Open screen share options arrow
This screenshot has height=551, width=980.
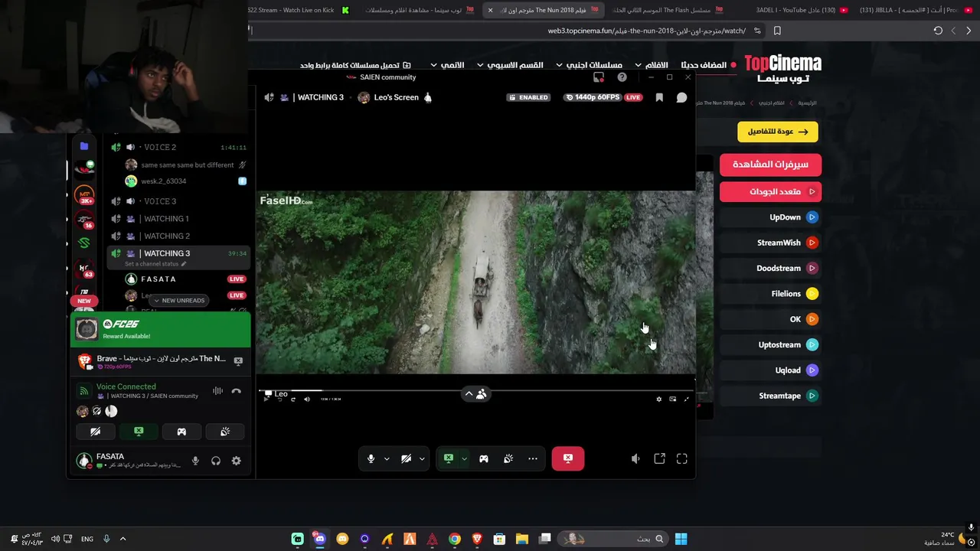[464, 458]
